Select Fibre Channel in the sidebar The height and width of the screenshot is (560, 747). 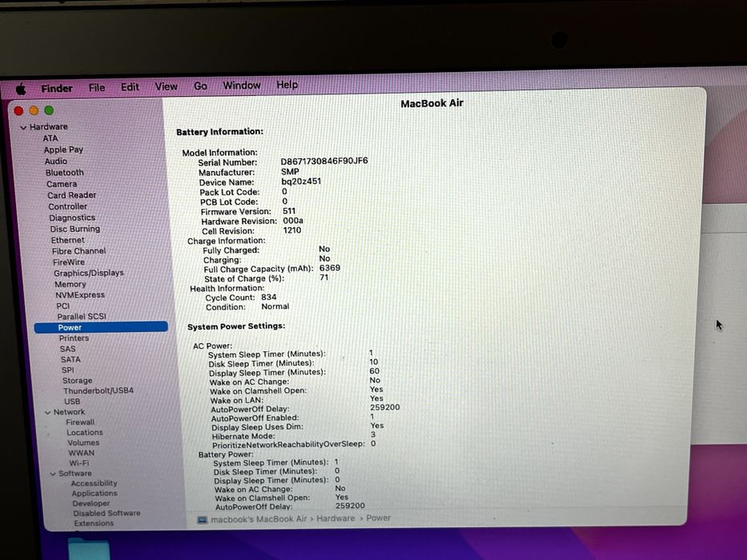coord(78,251)
